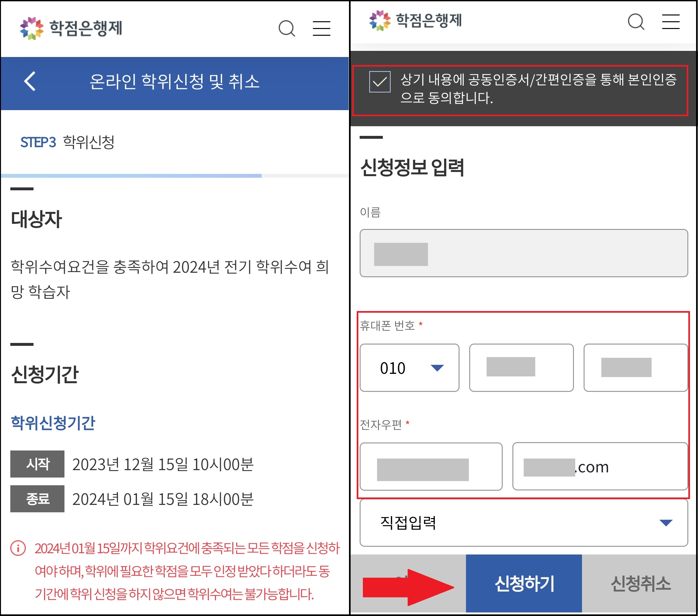698x616 pixels.
Task: Open the hamburger menu in right panel header
Action: (670, 22)
